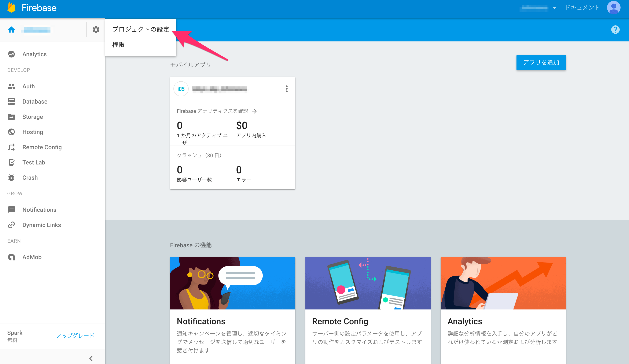Image resolution: width=629 pixels, height=364 pixels.
Task: Open the Analytics sidebar icon
Action: pos(11,54)
